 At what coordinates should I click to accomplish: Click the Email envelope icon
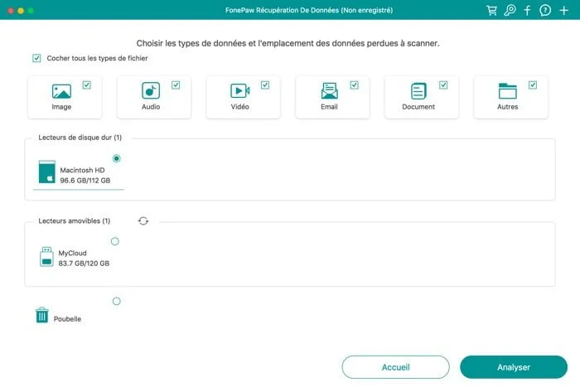(329, 90)
